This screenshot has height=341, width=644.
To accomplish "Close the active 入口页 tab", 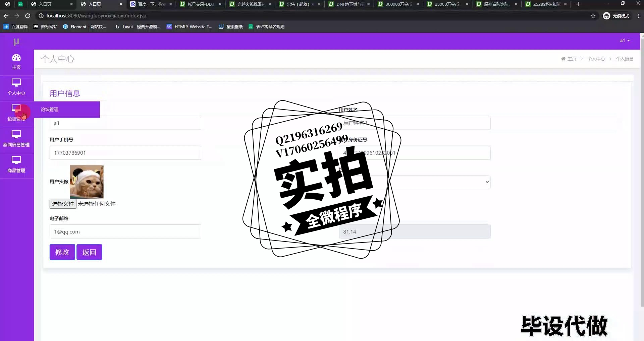I will click(121, 4).
